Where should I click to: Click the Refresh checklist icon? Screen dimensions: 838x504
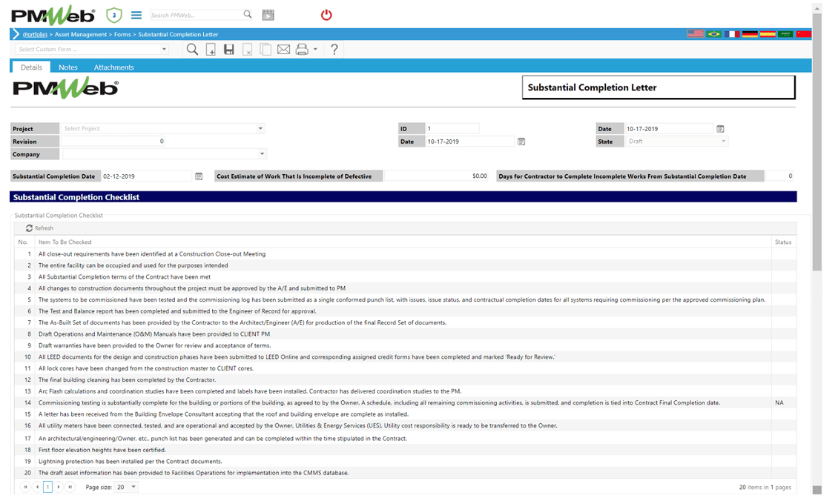coord(29,228)
